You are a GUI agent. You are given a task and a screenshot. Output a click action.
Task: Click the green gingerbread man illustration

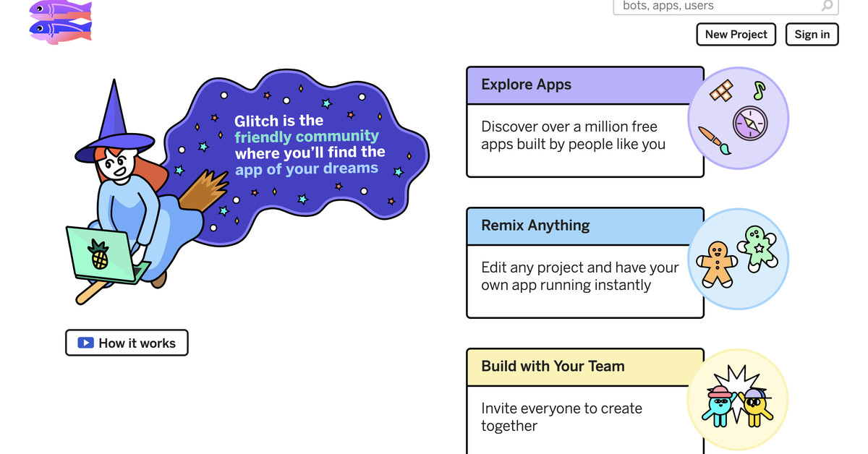pyautogui.click(x=757, y=247)
